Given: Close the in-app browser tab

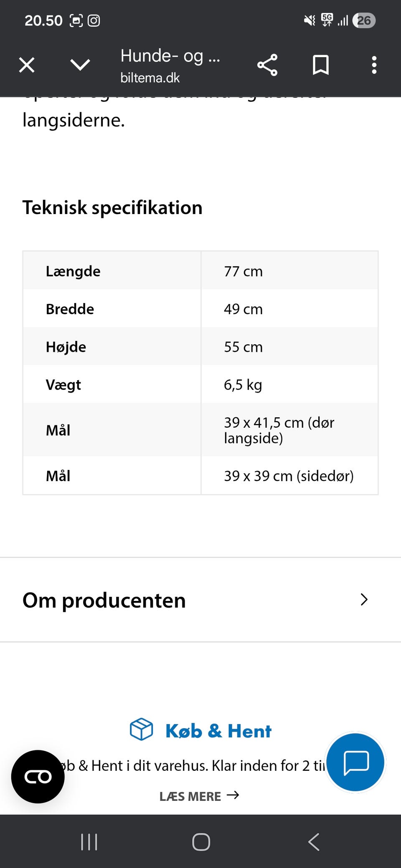Looking at the screenshot, I should click(27, 65).
